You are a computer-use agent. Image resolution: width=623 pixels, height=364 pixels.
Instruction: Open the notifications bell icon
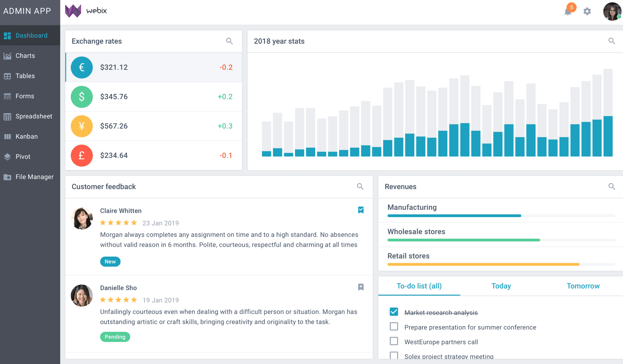pos(568,12)
